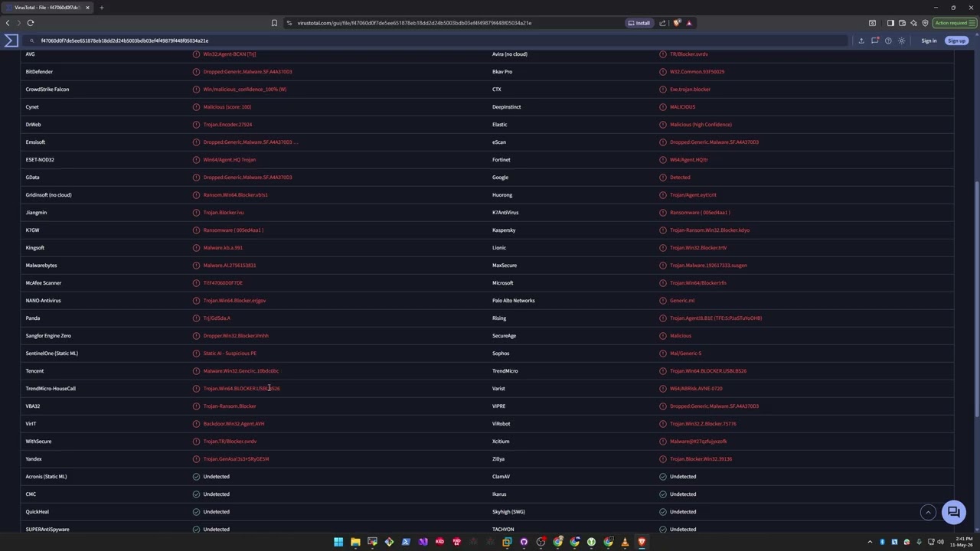The image size is (980, 551).
Task: Open the help question-mark icon
Action: pyautogui.click(x=888, y=41)
